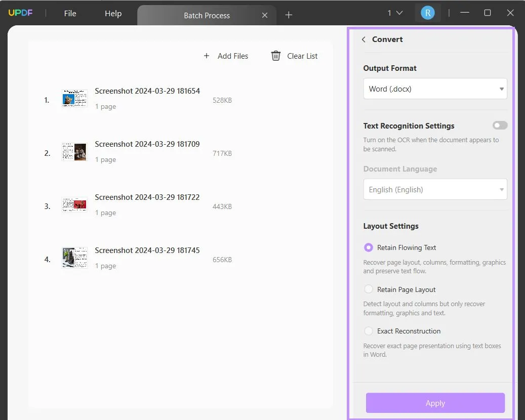Select thumbnail of Screenshot 2024-03-29 181745
Image resolution: width=525 pixels, height=420 pixels.
click(74, 258)
